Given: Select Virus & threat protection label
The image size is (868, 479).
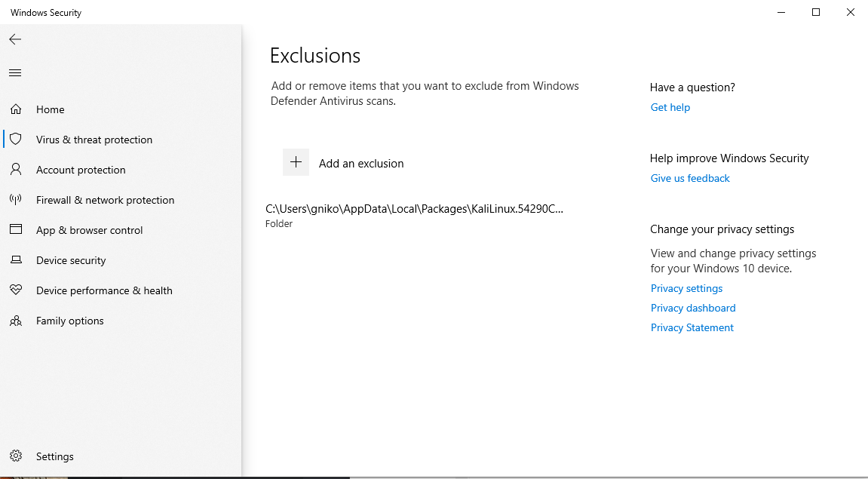Looking at the screenshot, I should pyautogui.click(x=94, y=140).
